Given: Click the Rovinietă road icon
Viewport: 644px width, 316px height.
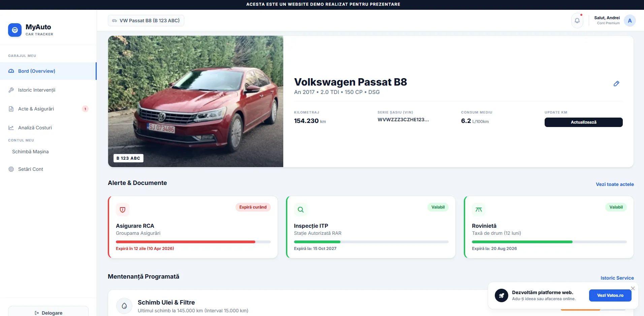Looking at the screenshot, I should click(x=479, y=210).
